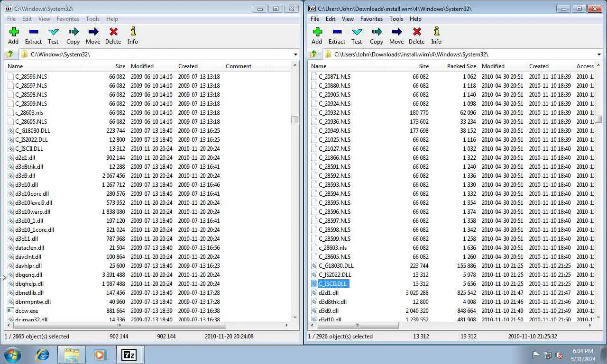The width and height of the screenshot is (607, 364).
Task: Click Info icon in install.wim window
Action: pos(436,32)
